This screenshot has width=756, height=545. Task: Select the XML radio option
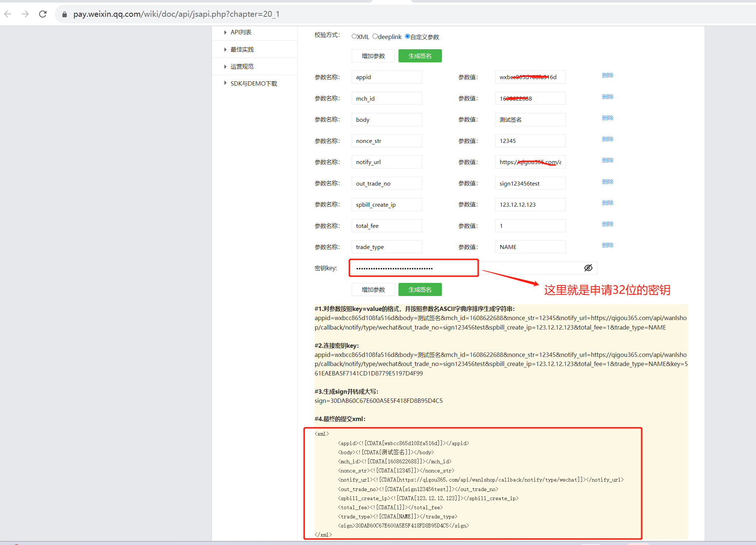[354, 36]
